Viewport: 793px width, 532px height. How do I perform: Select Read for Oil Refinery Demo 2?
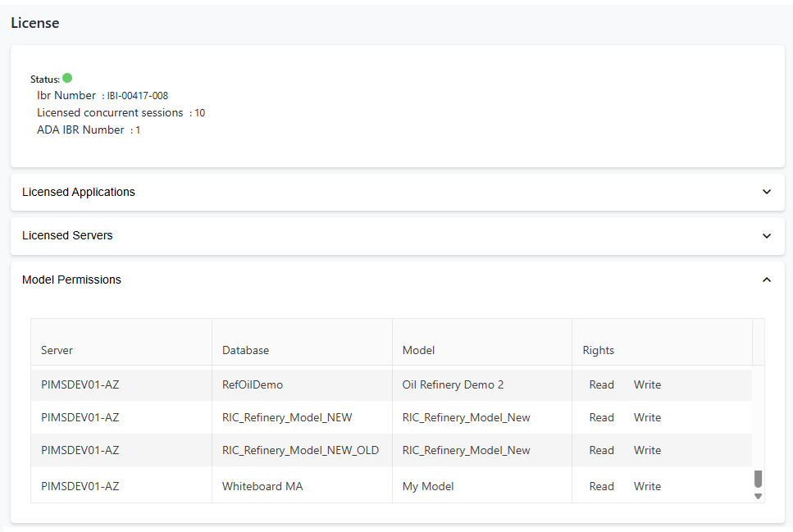point(601,384)
